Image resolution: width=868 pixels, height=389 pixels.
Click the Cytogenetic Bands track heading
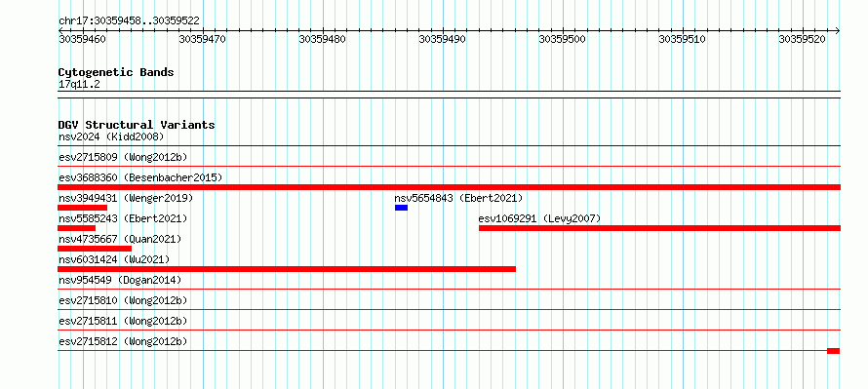click(x=116, y=72)
